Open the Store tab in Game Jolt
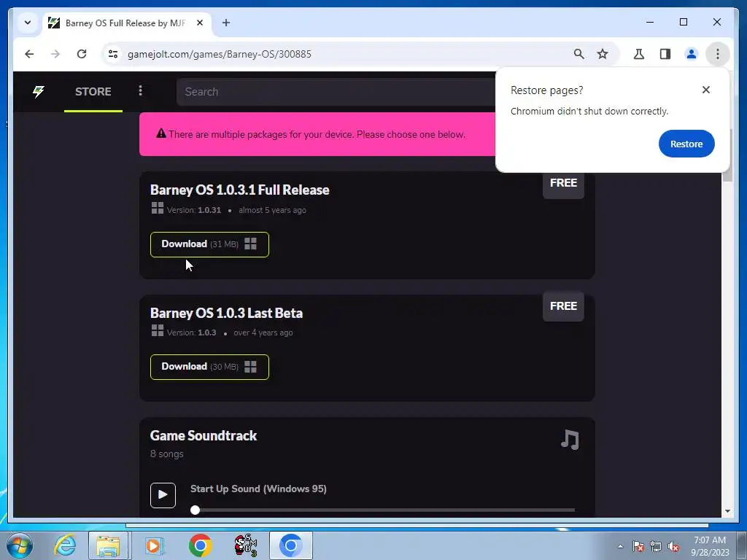 point(93,91)
